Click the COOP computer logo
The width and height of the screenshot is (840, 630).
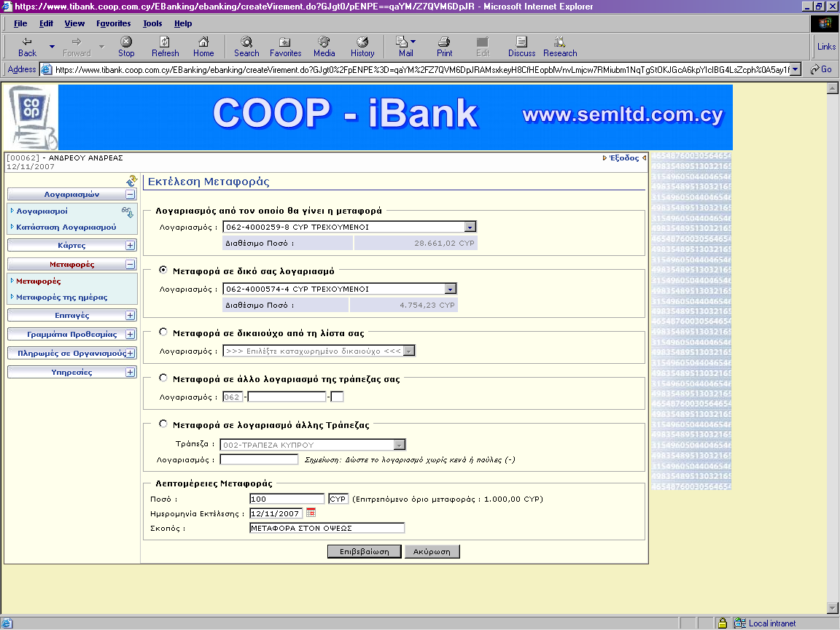(x=31, y=118)
